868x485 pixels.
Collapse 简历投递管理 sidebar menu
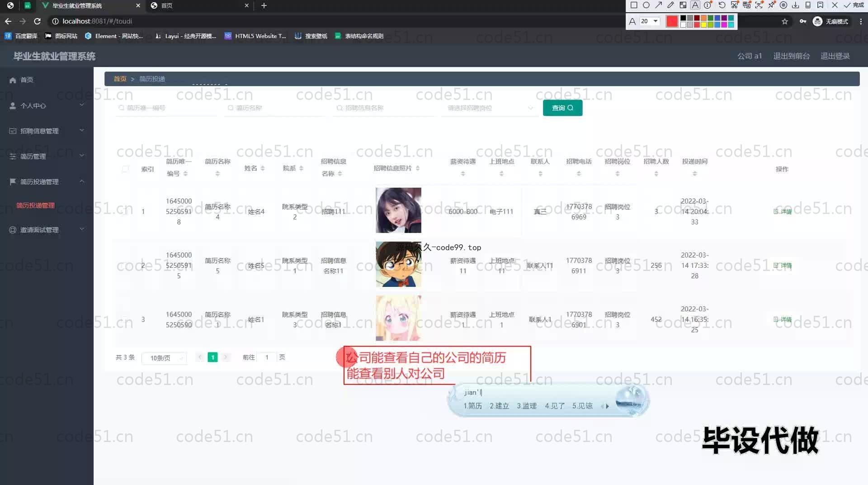pos(47,181)
